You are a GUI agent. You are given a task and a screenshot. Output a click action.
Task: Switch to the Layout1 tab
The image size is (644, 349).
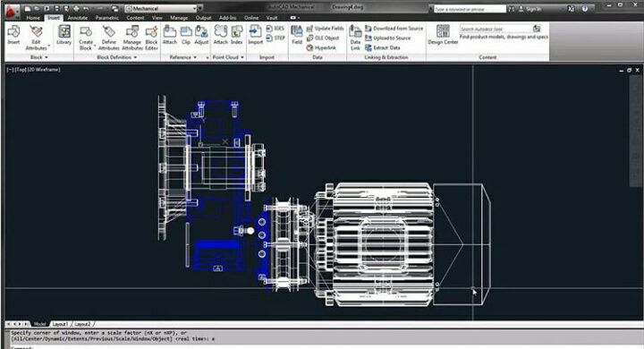pyautogui.click(x=61, y=324)
